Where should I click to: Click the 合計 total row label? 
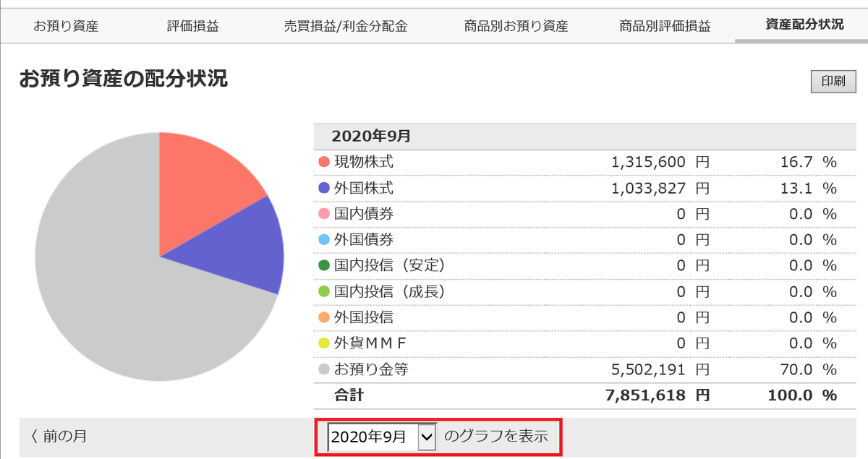click(349, 395)
